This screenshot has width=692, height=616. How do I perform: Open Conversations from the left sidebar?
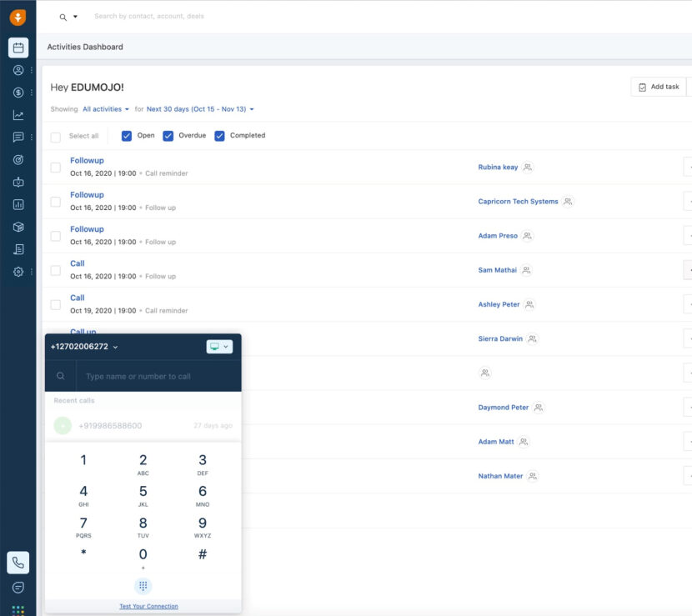click(18, 138)
